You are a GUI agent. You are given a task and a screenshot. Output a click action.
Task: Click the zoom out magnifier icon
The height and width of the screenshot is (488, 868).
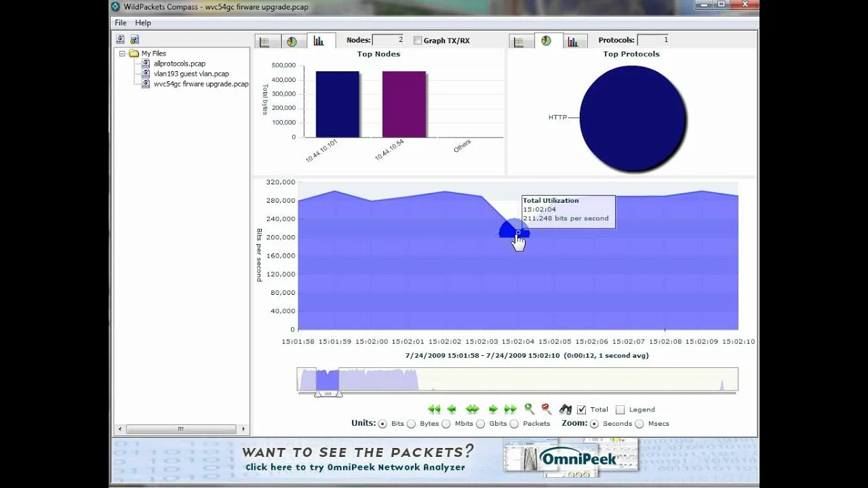[x=546, y=409]
